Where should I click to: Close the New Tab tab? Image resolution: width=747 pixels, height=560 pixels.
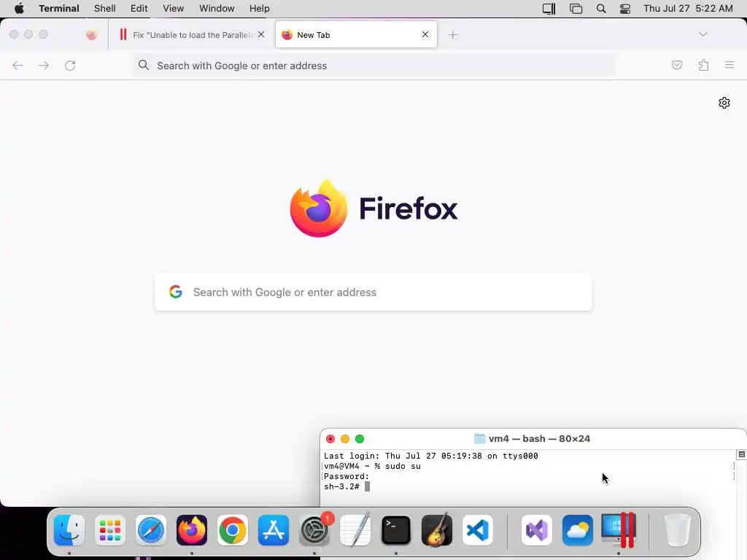pos(425,34)
